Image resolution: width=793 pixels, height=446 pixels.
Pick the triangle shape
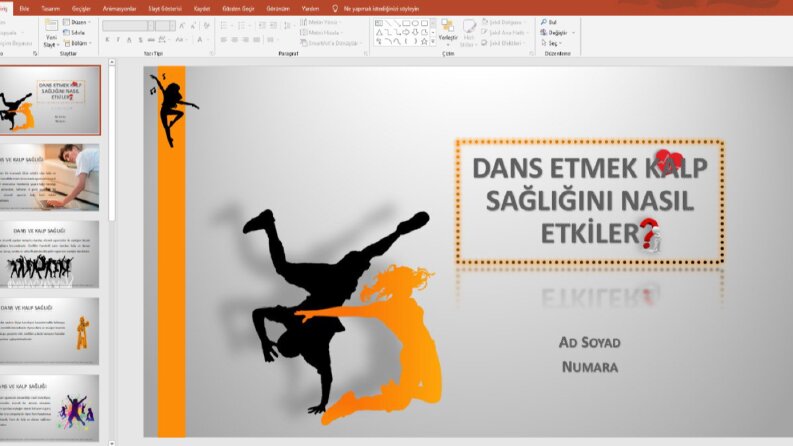coord(379,32)
